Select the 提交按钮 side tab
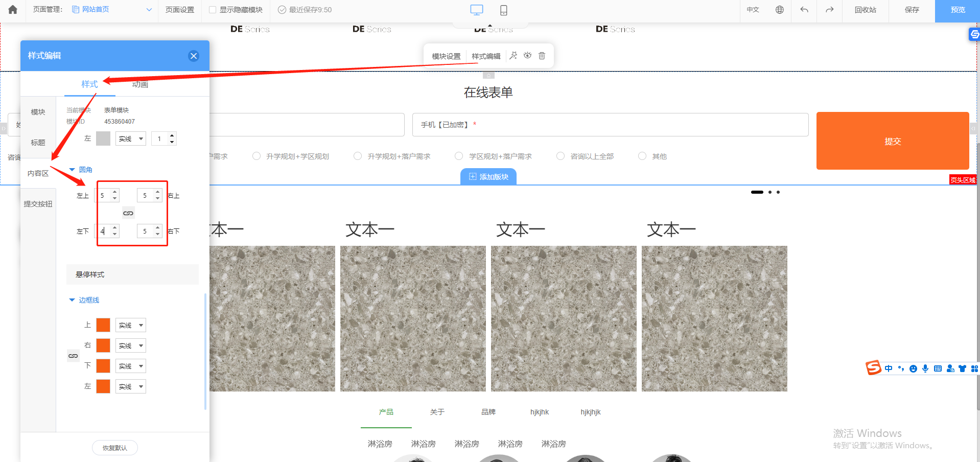980x462 pixels. pos(38,204)
